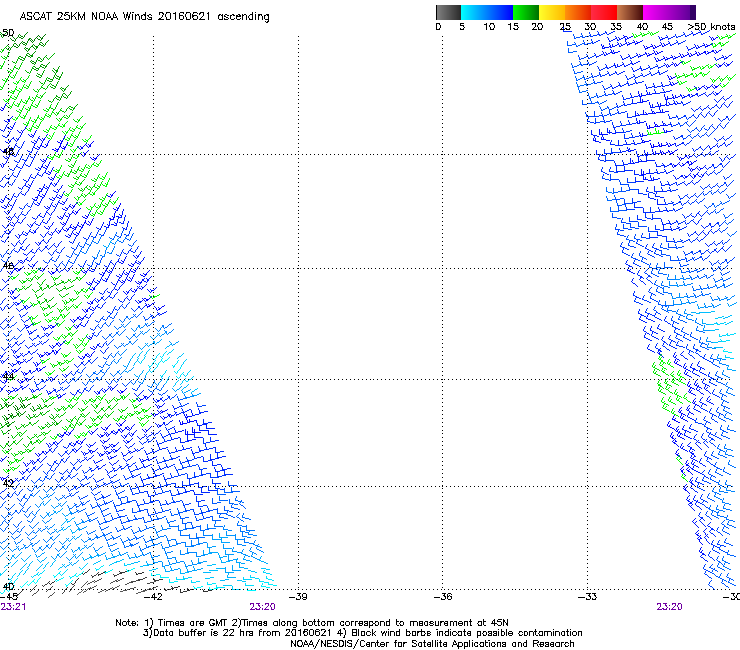Click the 44 latitude axis label

[8, 376]
